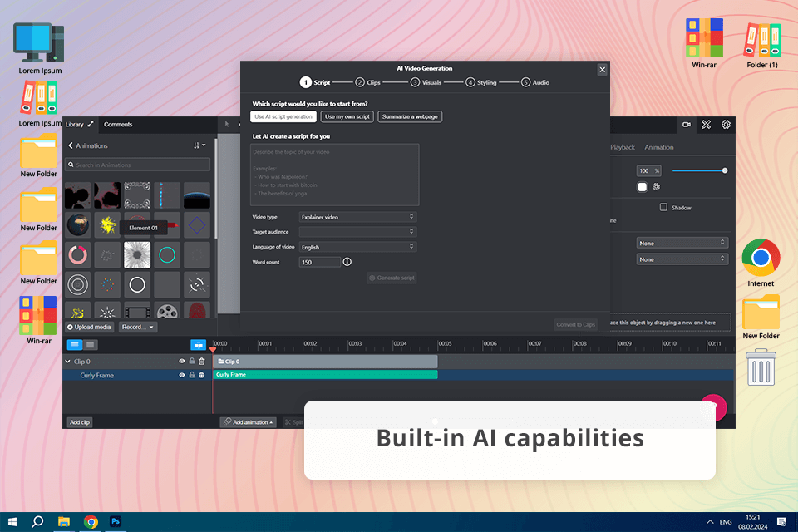Open editor settings gear icon
Image resolution: width=798 pixels, height=532 pixels.
point(726,124)
